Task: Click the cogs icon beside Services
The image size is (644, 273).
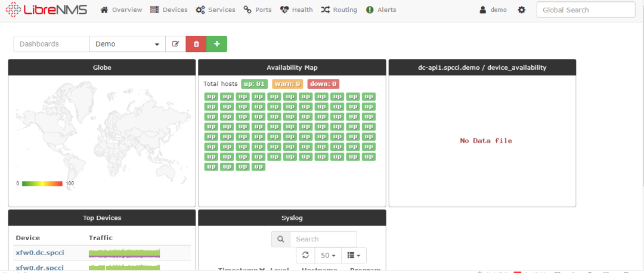Action: pyautogui.click(x=200, y=10)
